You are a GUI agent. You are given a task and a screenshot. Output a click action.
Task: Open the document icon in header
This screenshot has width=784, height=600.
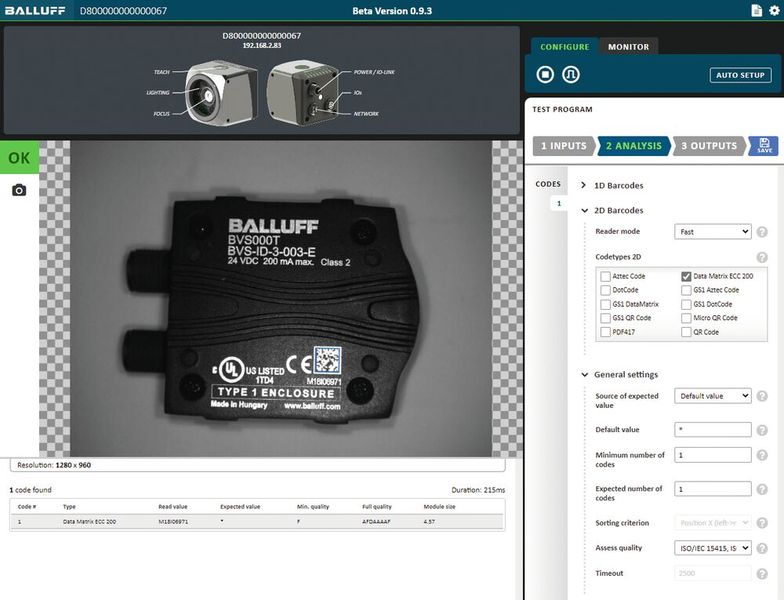coord(756,10)
